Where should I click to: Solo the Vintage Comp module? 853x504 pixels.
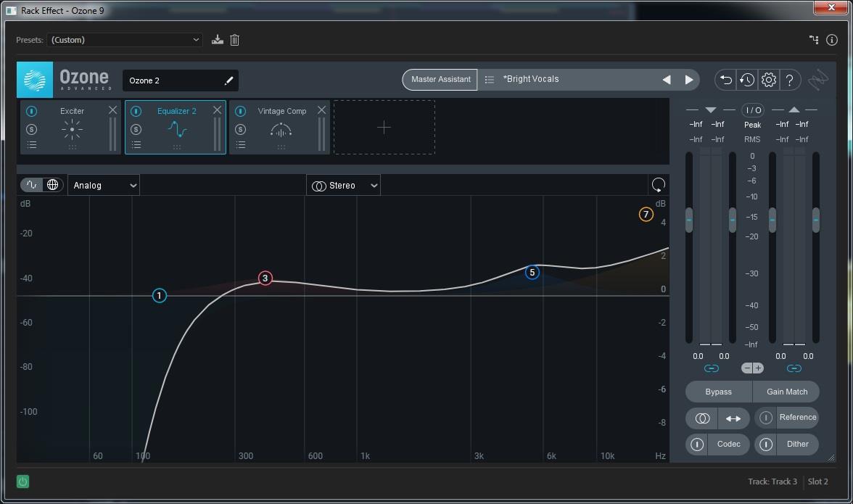(x=240, y=129)
